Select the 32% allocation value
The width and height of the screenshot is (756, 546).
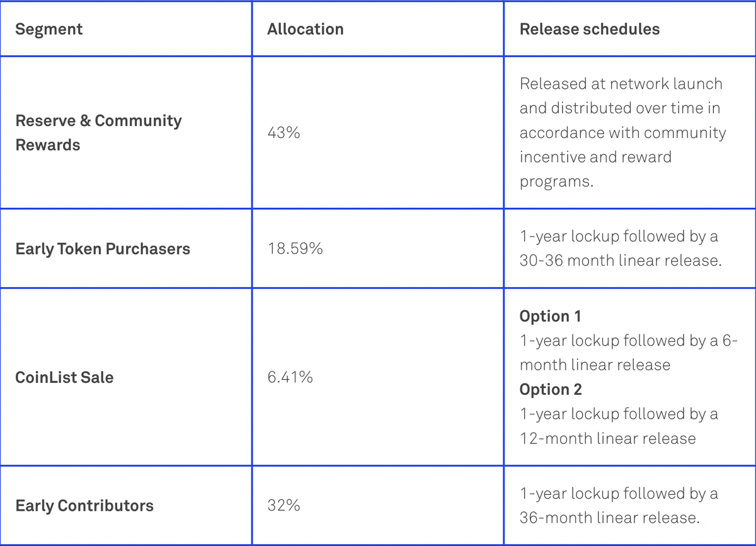point(283,506)
